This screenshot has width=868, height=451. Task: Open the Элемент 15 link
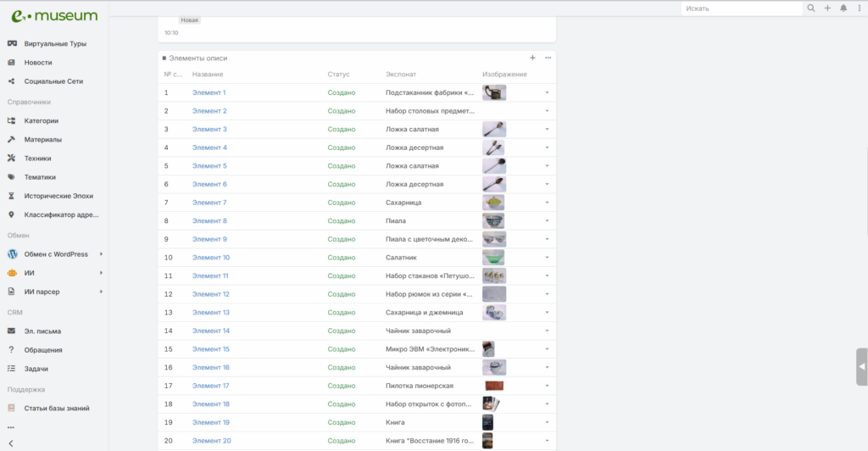211,349
